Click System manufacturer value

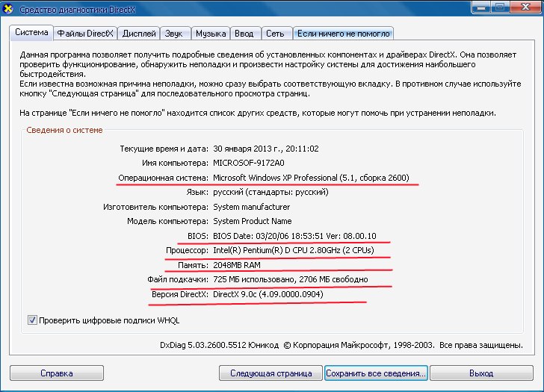click(x=252, y=207)
